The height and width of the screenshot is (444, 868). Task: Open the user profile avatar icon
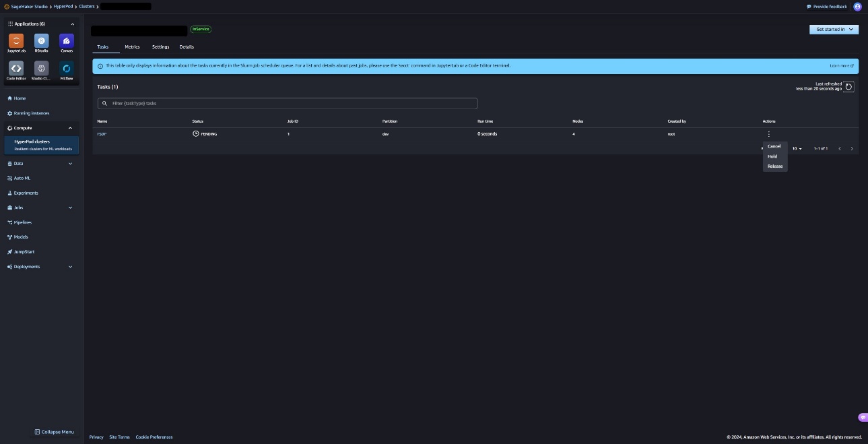tap(857, 7)
